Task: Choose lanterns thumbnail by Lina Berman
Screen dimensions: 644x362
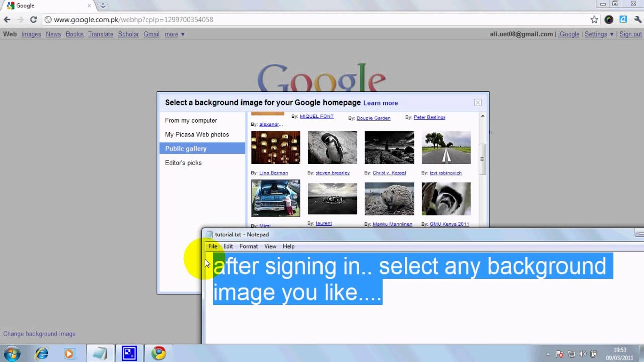Action: point(276,148)
